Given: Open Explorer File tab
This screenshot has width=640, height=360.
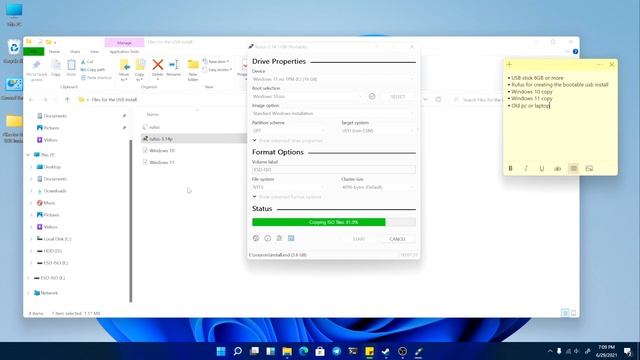Looking at the screenshot, I should [34, 52].
